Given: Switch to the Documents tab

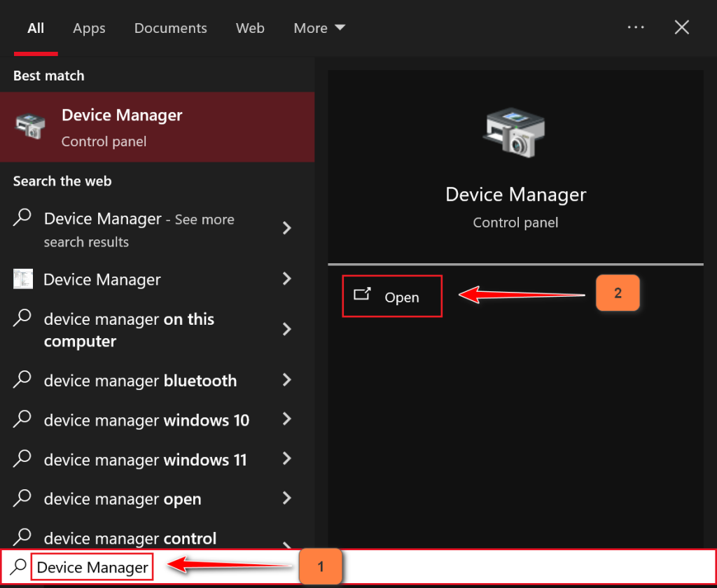Looking at the screenshot, I should [170, 28].
